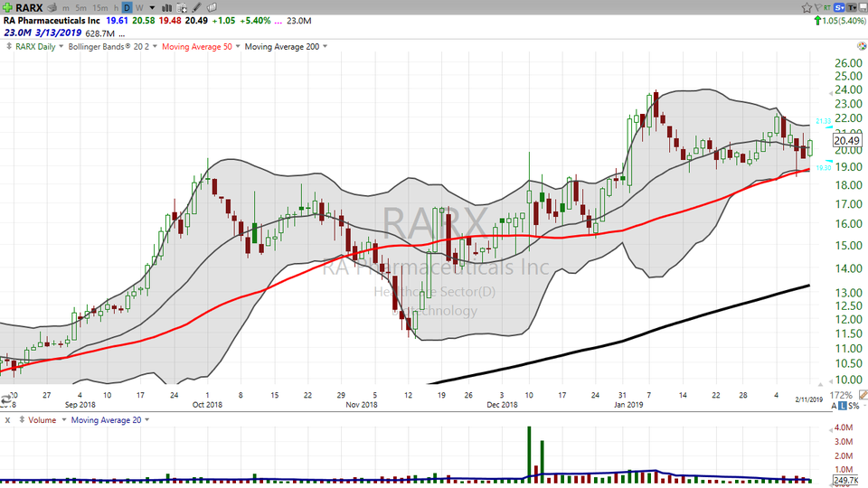Select the 5m timeframe

tap(80, 8)
